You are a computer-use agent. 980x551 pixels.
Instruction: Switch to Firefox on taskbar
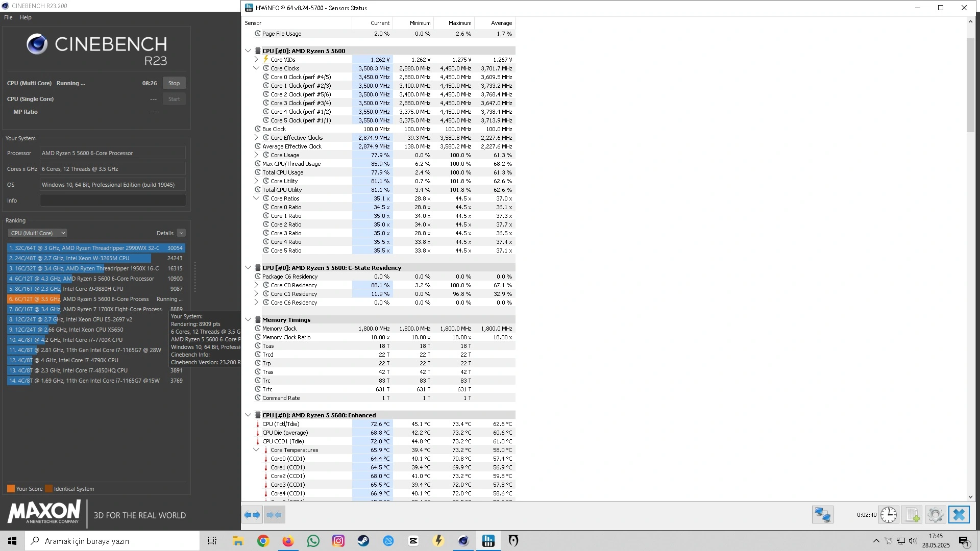288,541
